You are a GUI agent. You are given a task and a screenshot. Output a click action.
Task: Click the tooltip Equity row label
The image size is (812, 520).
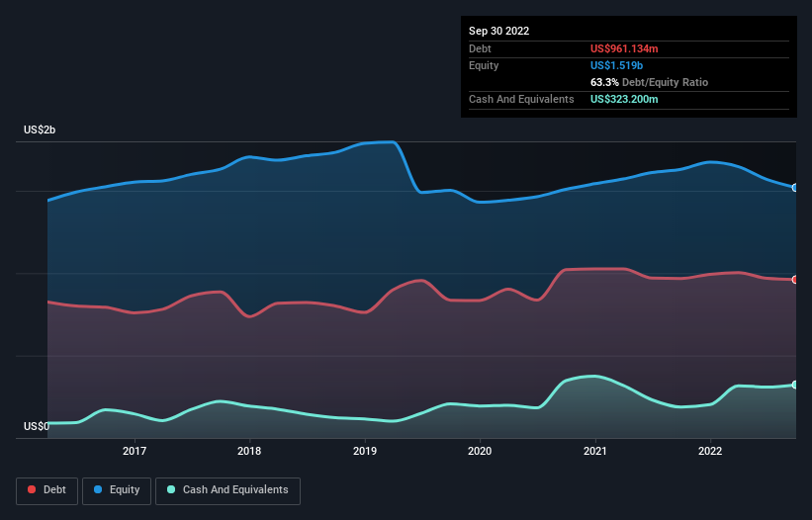pos(484,65)
